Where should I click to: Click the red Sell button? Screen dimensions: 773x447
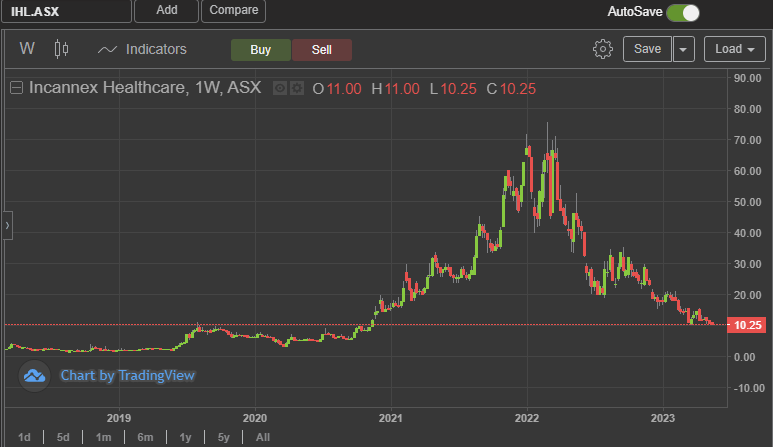tap(322, 50)
